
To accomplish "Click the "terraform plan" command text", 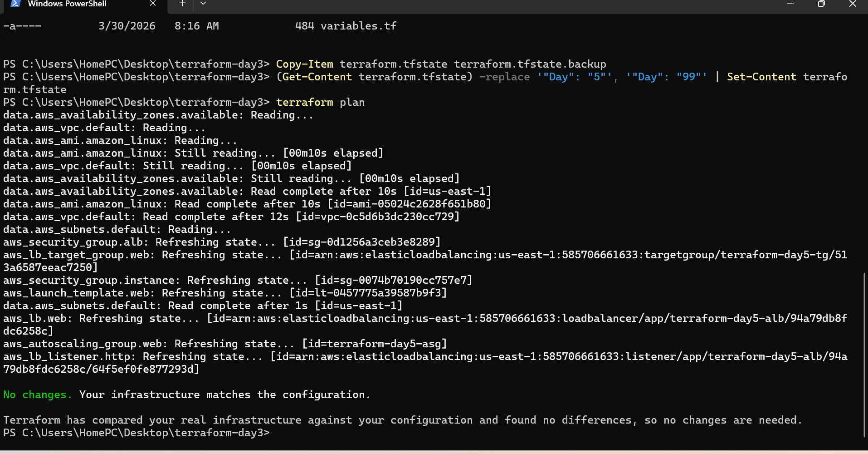I will click(320, 103).
